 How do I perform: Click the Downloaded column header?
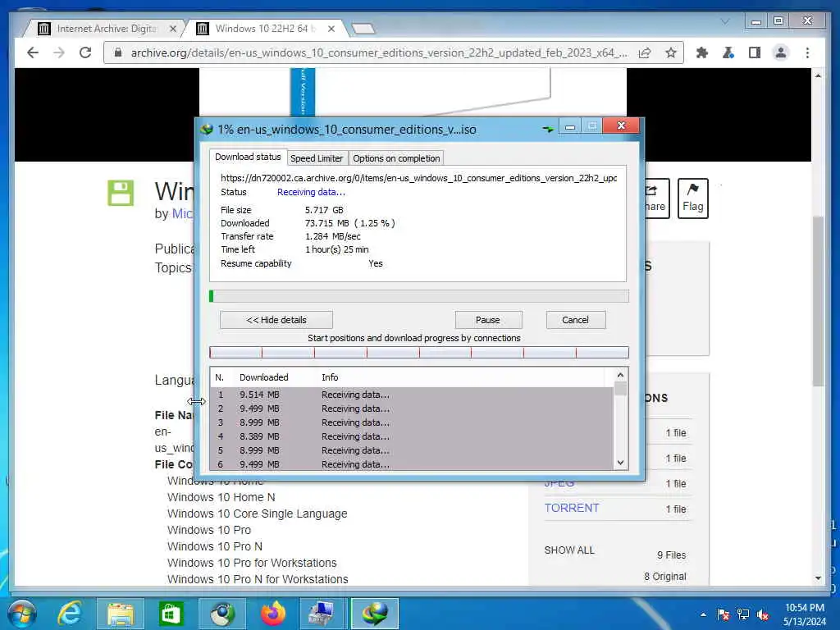(263, 377)
